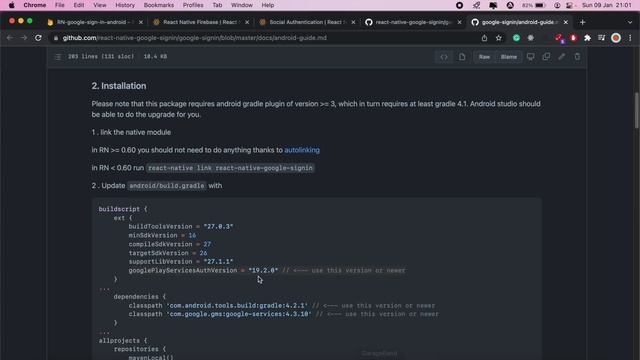Expand the tab search dropdown arrow
The height and width of the screenshot is (360, 640).
coord(630,22)
